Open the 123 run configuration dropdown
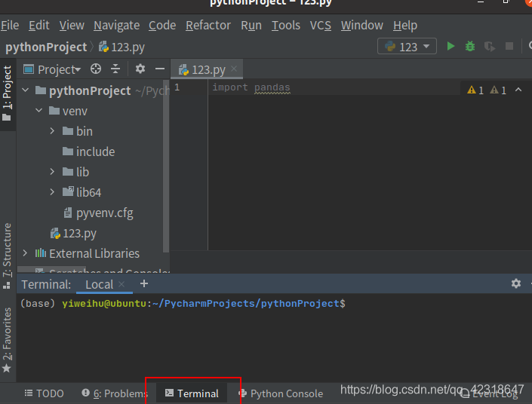Screen dimensions: 532x404 (x=407, y=47)
